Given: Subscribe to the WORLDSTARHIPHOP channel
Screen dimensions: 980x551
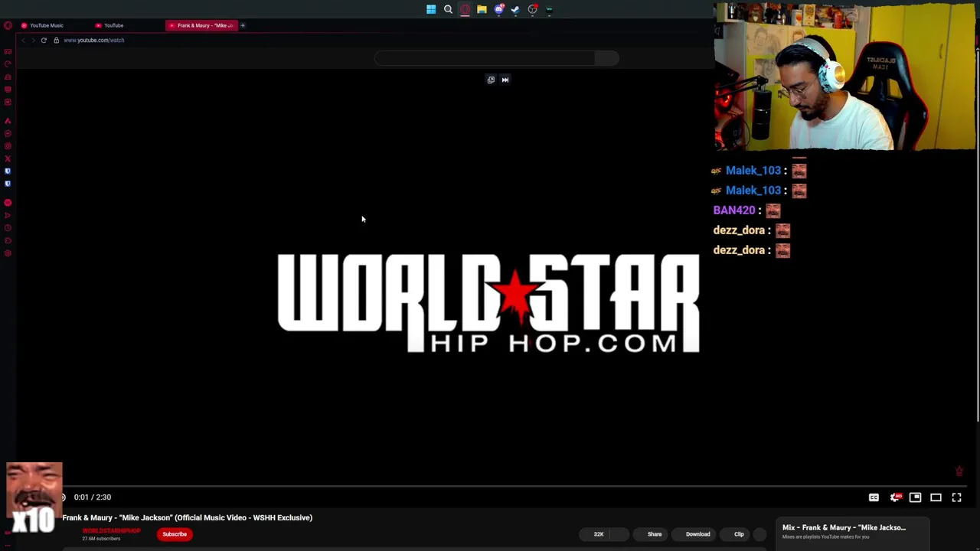Looking at the screenshot, I should click(x=175, y=534).
